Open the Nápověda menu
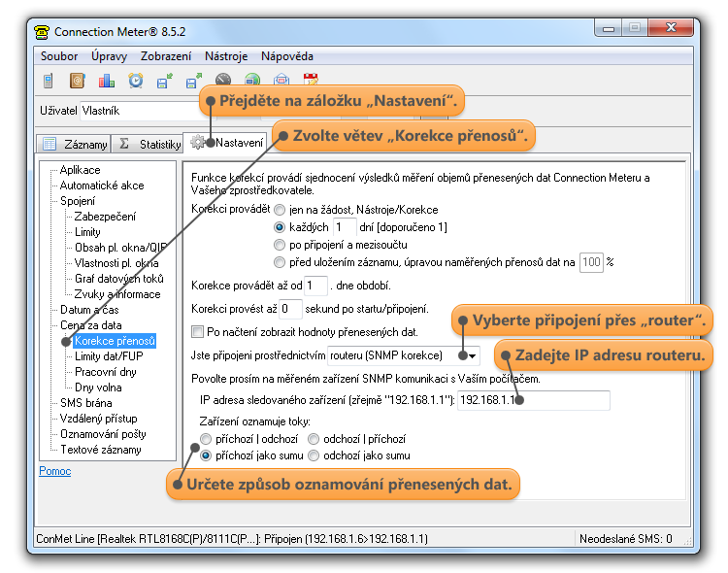728x573 pixels. click(x=287, y=56)
